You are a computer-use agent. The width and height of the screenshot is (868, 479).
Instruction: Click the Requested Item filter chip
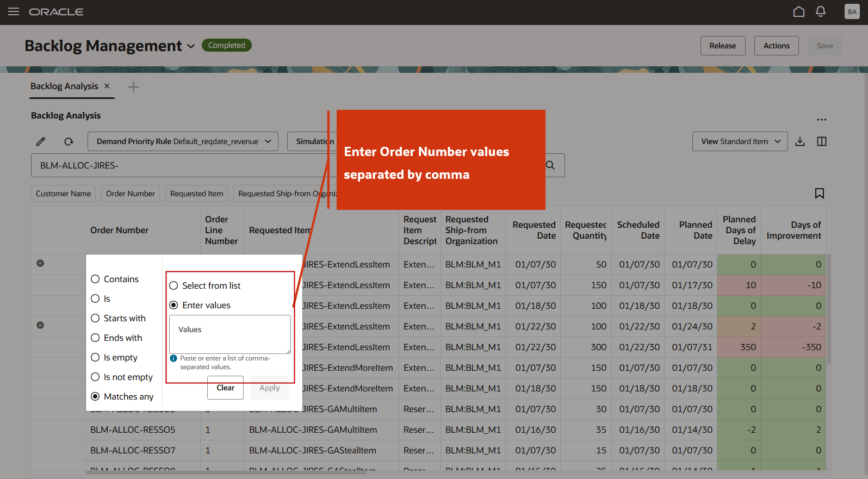[x=197, y=194]
